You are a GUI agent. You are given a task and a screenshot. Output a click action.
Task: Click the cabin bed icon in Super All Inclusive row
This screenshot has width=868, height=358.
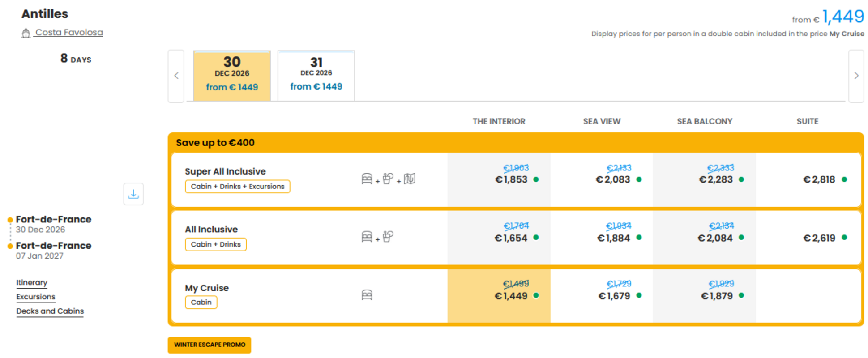click(367, 179)
